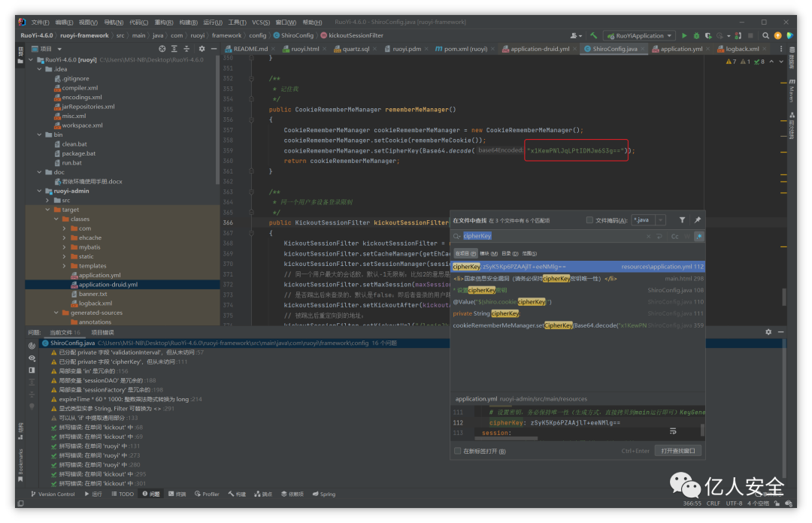
Task: Switch to the application.yml editor tab
Action: (680, 49)
